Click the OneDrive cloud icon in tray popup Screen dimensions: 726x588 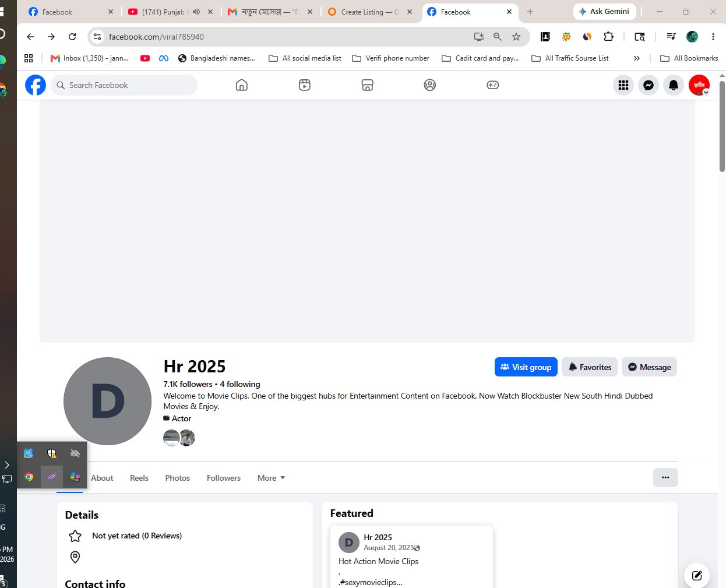(x=75, y=453)
